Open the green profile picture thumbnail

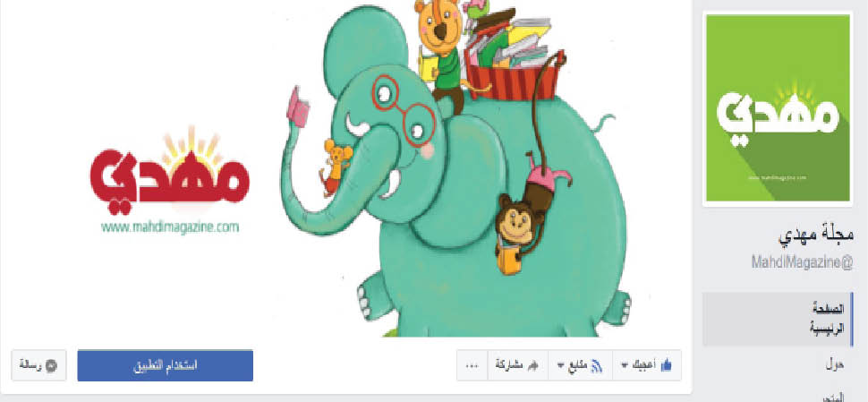[x=778, y=108]
